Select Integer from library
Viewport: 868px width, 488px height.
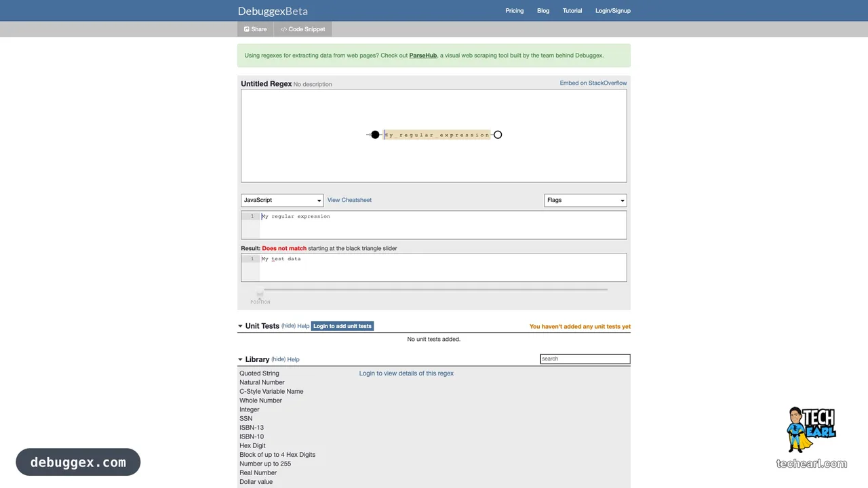click(250, 409)
